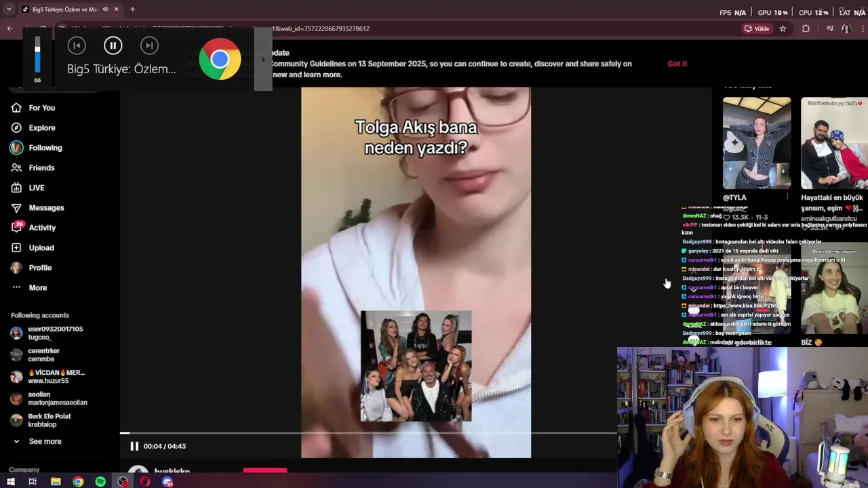Skip to previous track in media overlay
The height and width of the screenshot is (488, 868).
coord(77,45)
